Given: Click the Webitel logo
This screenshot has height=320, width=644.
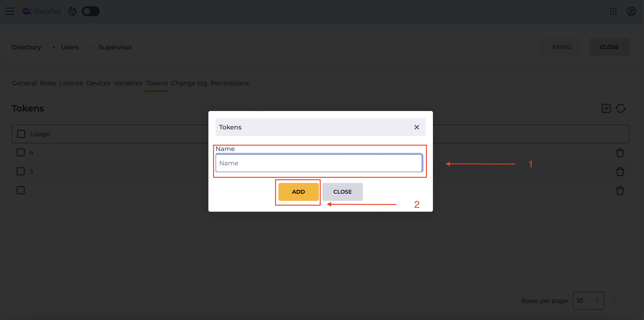Looking at the screenshot, I should point(42,11).
